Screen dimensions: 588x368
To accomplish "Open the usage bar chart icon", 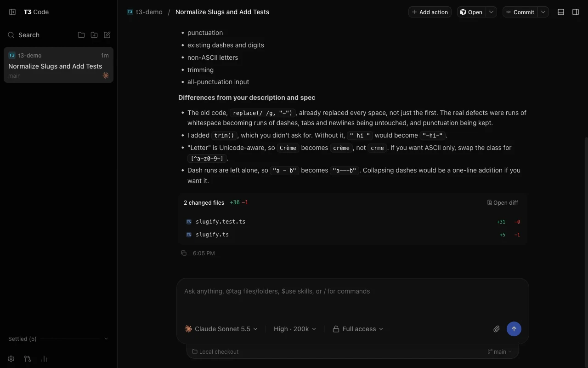I will [44, 359].
